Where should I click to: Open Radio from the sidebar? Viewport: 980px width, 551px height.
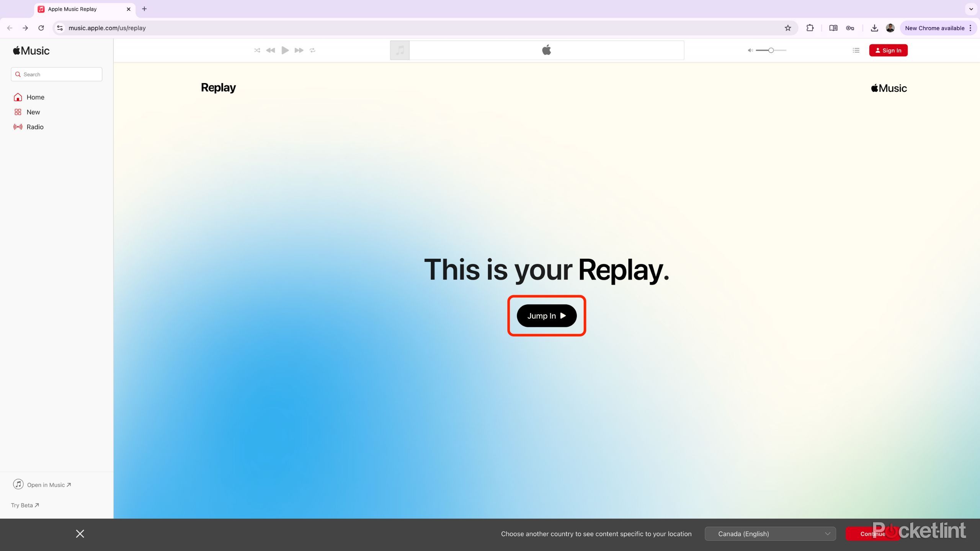[35, 127]
